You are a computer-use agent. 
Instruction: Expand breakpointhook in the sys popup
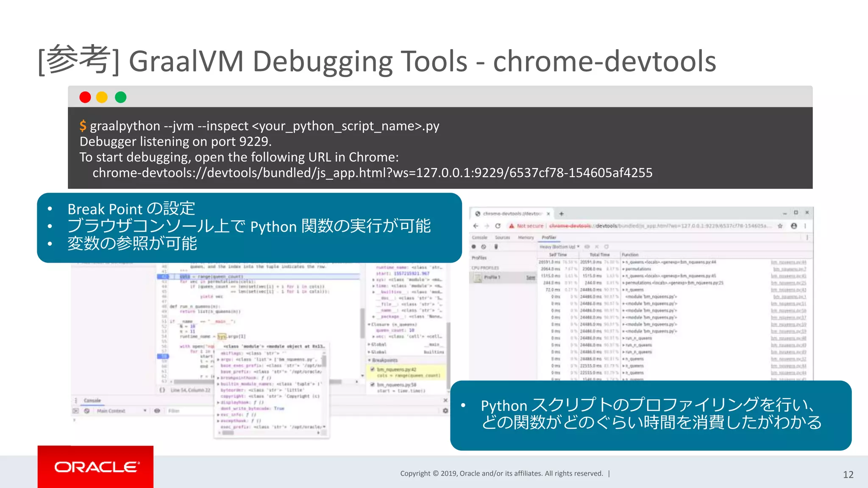tap(219, 378)
